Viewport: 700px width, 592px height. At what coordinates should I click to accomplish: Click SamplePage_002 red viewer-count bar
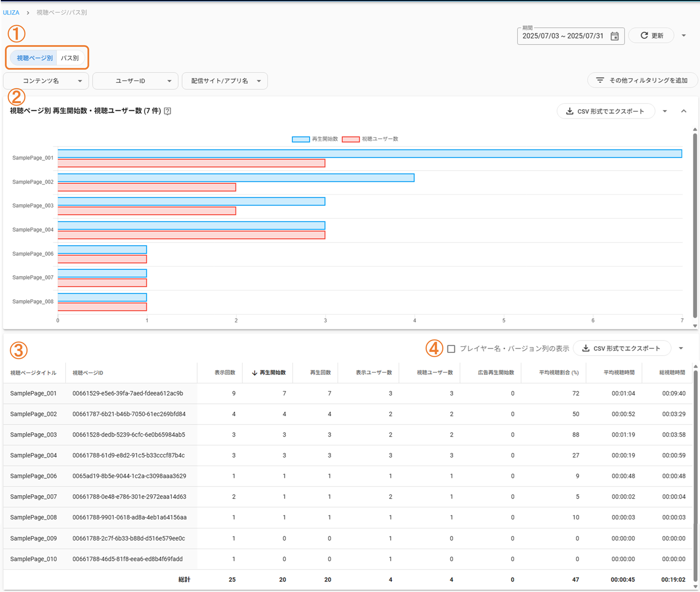(147, 187)
